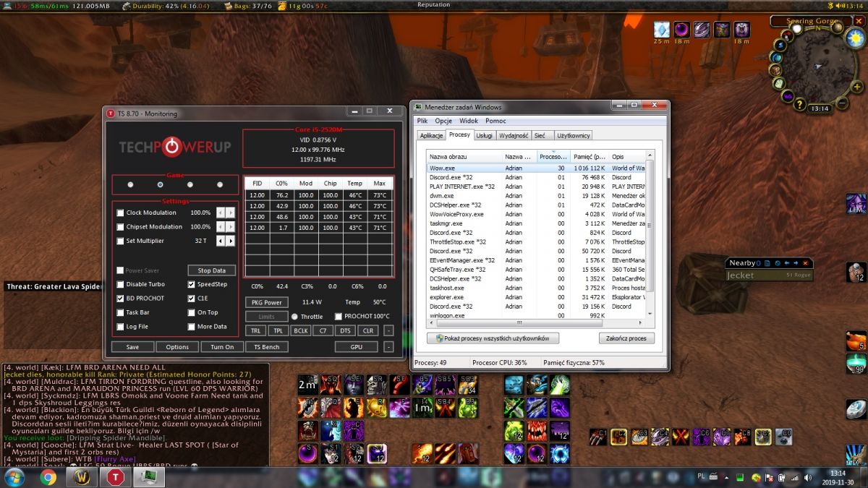Click the Turn On button

pos(222,347)
